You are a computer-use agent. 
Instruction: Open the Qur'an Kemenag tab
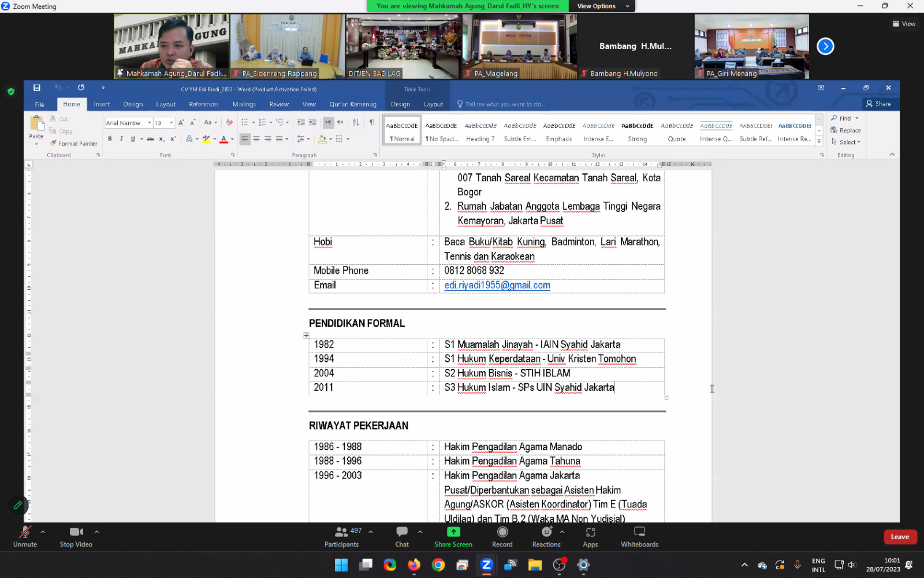tap(353, 105)
